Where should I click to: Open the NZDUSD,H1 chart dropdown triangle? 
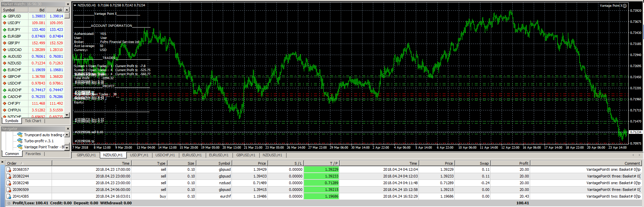point(75,5)
